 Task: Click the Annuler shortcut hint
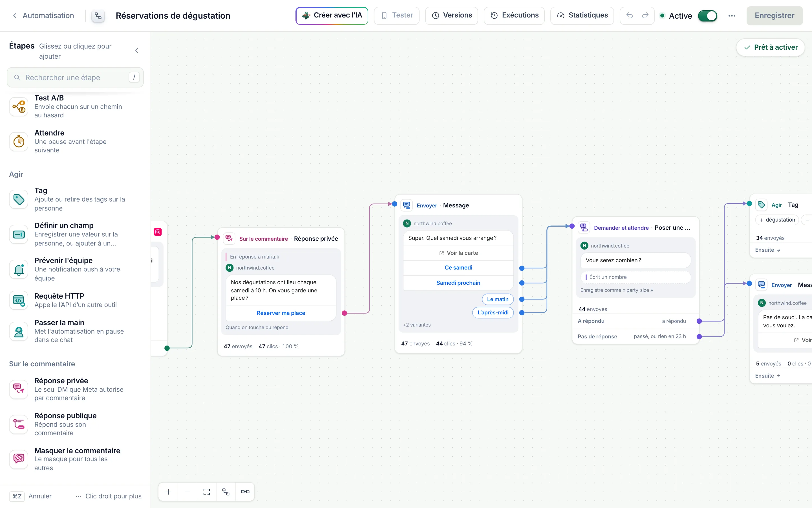(x=31, y=496)
